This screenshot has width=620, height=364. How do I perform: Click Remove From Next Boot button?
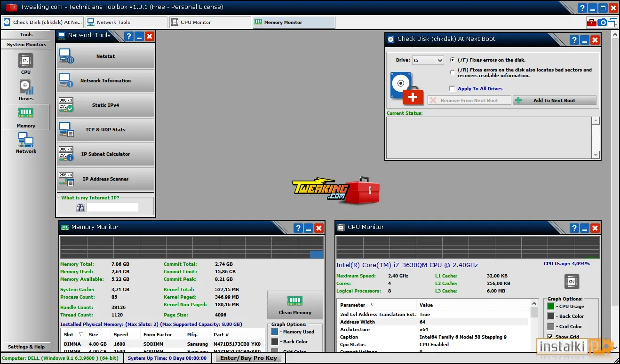(x=469, y=101)
